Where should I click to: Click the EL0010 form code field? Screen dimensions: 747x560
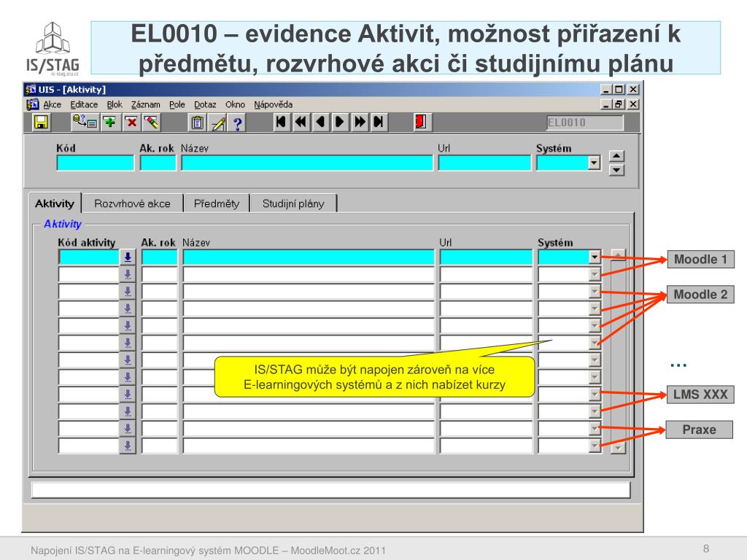click(x=585, y=122)
